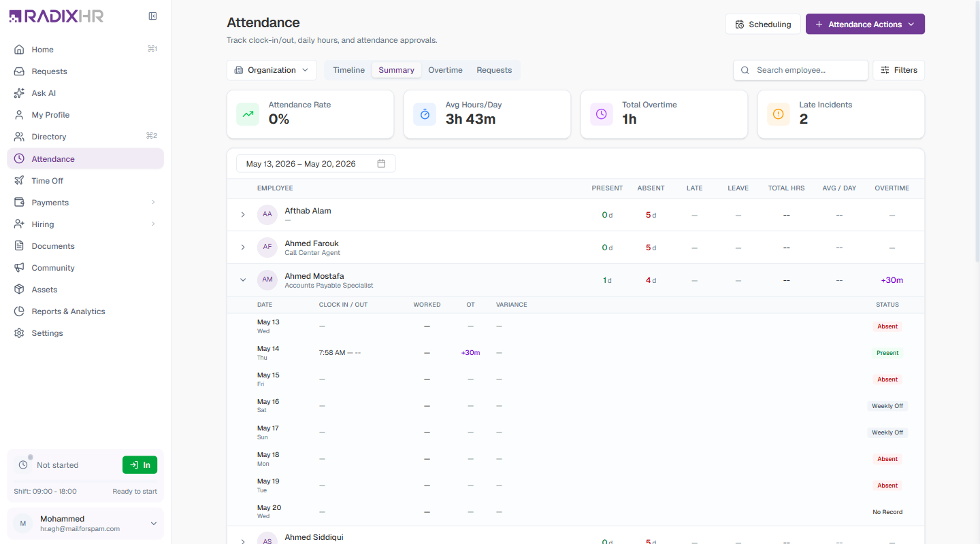Open Mohammed's account menu chevron
This screenshot has height=544, width=980.
pyautogui.click(x=154, y=524)
